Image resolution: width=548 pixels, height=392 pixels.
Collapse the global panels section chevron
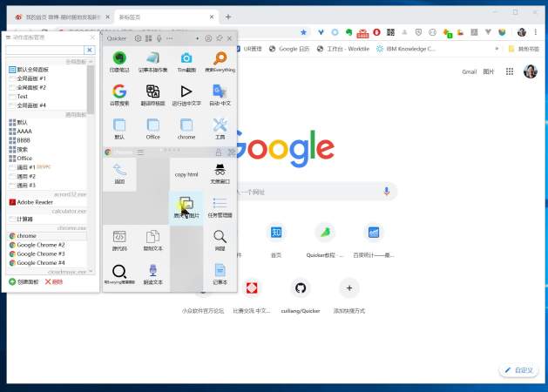pos(91,62)
